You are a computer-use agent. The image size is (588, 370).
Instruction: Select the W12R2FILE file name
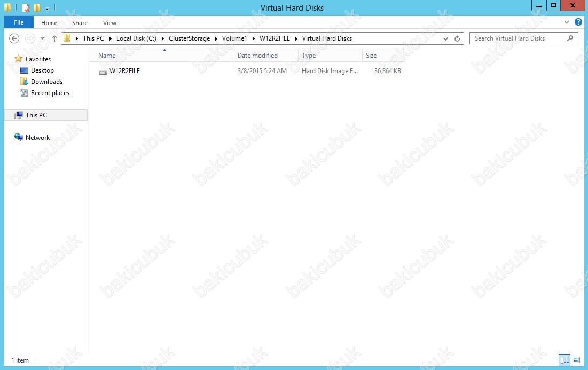click(x=124, y=71)
